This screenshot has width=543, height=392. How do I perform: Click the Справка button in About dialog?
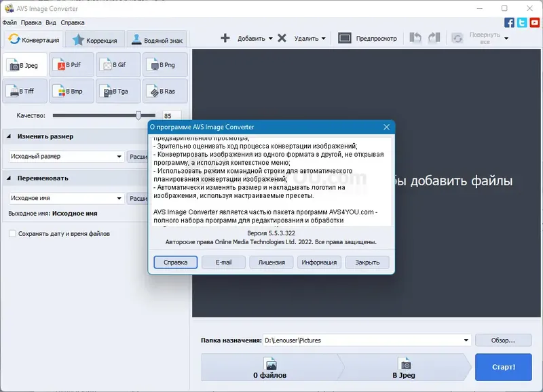click(176, 262)
